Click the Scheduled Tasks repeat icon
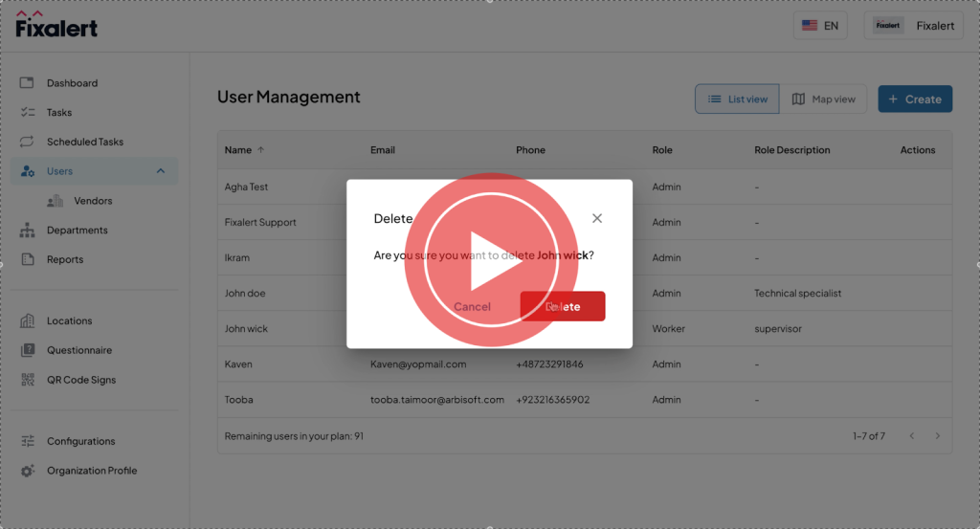 coord(27,142)
